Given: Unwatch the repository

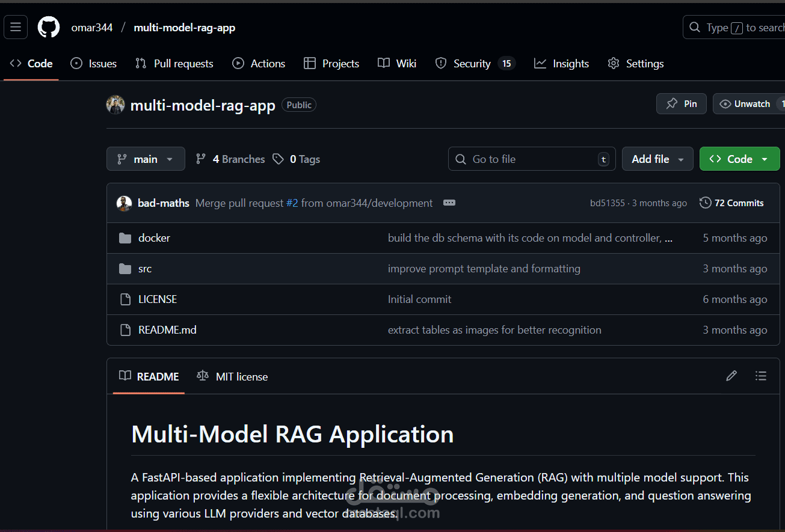Looking at the screenshot, I should click(x=745, y=104).
